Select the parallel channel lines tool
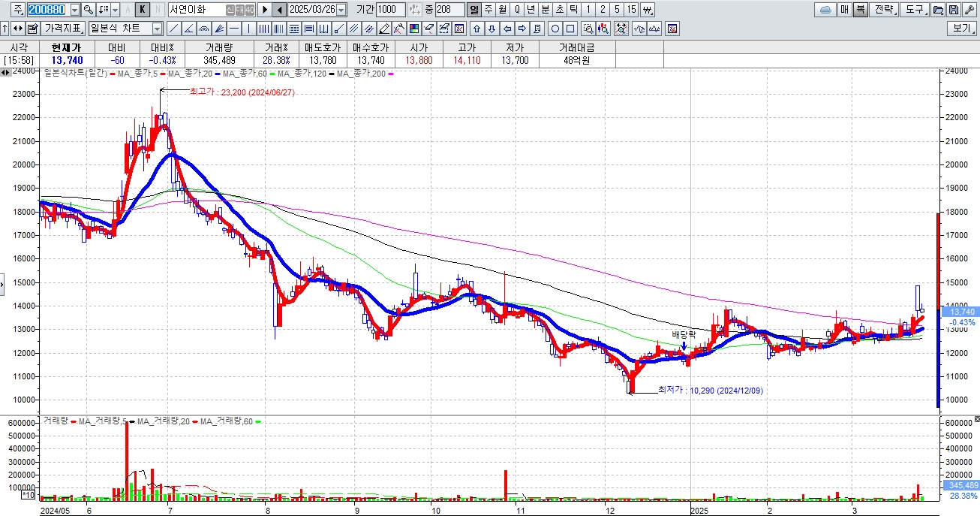 coord(353,29)
